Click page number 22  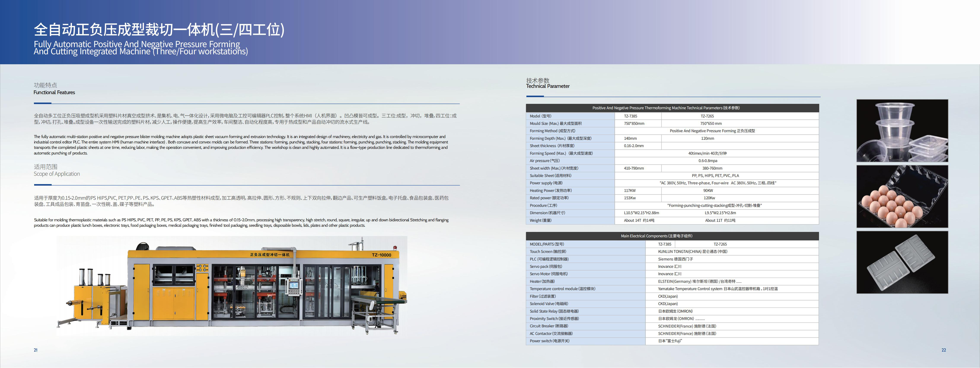[x=943, y=350]
